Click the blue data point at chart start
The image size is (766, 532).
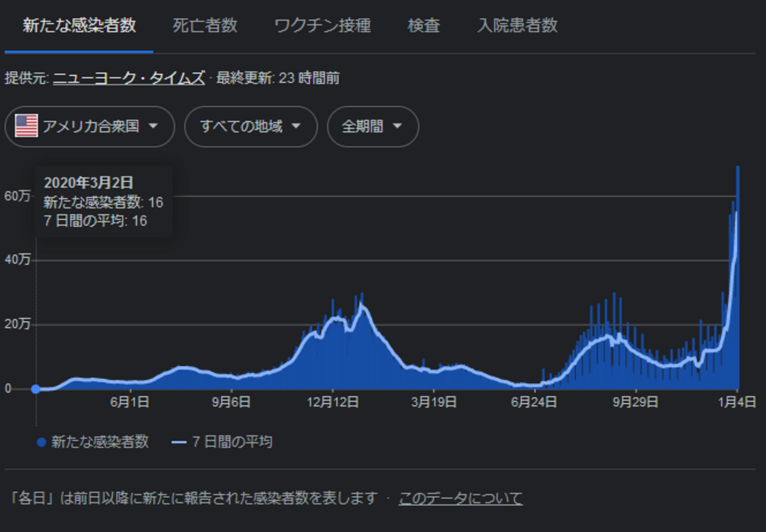click(36, 389)
